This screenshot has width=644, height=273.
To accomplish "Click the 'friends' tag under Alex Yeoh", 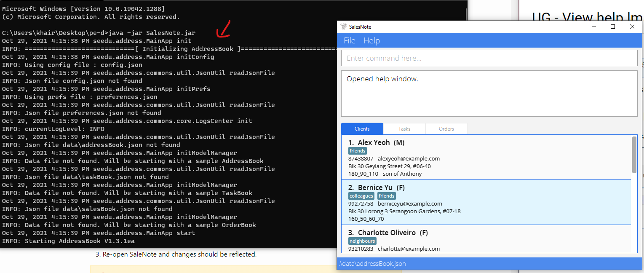I will (x=358, y=151).
